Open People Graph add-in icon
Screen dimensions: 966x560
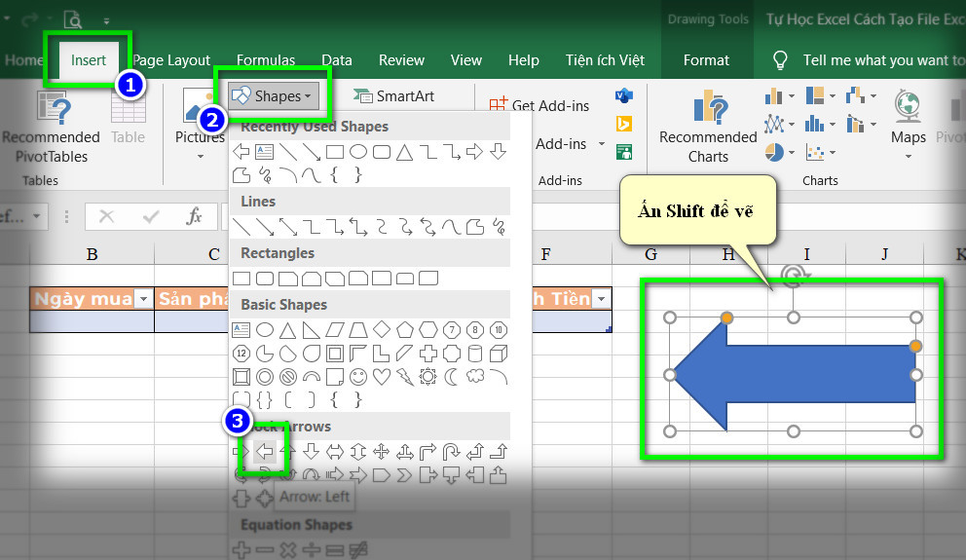[624, 152]
